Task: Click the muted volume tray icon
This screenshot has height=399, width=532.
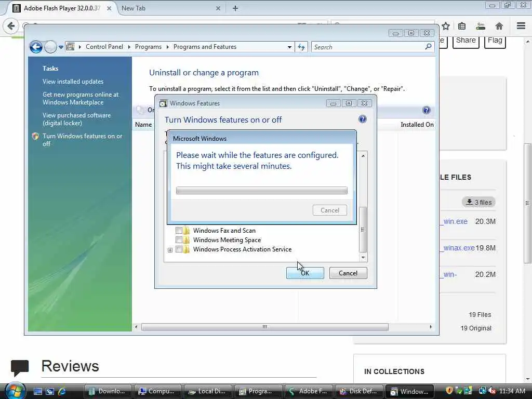Action: (x=493, y=391)
